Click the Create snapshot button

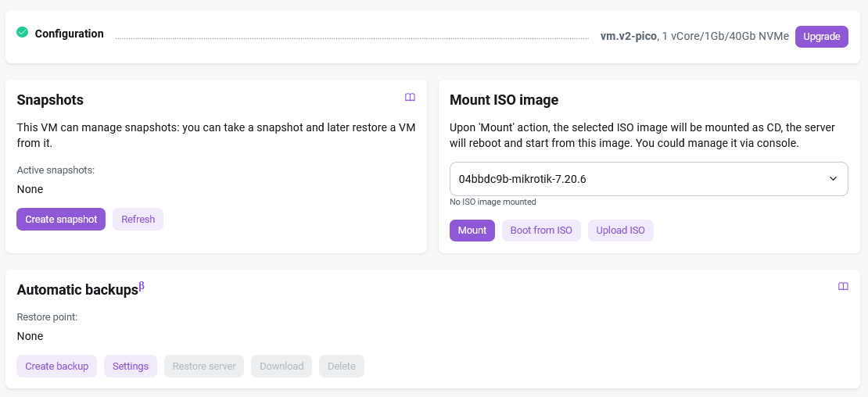[x=61, y=220]
